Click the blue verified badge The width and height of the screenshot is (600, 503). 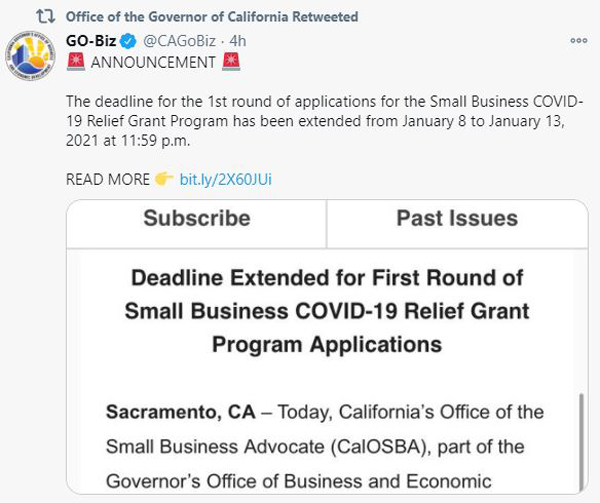point(128,41)
